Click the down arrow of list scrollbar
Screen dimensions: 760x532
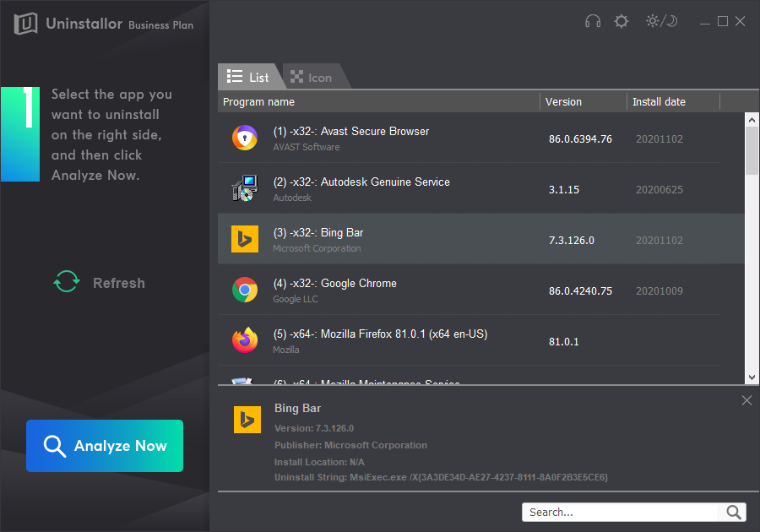coord(752,377)
